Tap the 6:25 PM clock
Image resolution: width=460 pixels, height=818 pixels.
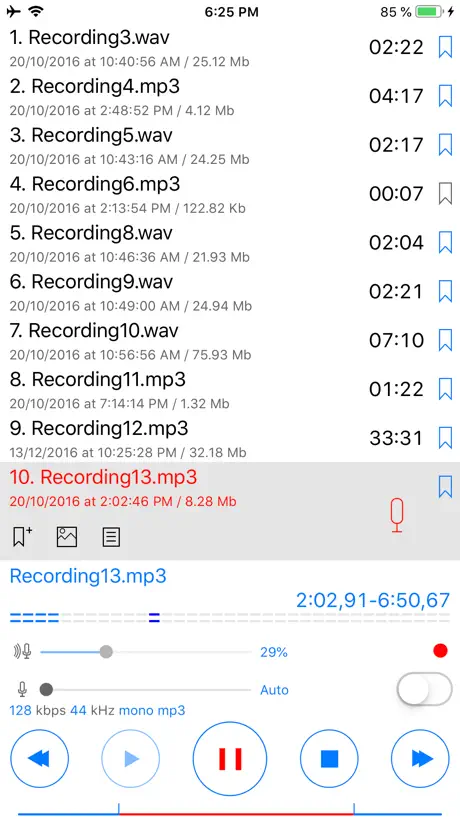coord(231,11)
